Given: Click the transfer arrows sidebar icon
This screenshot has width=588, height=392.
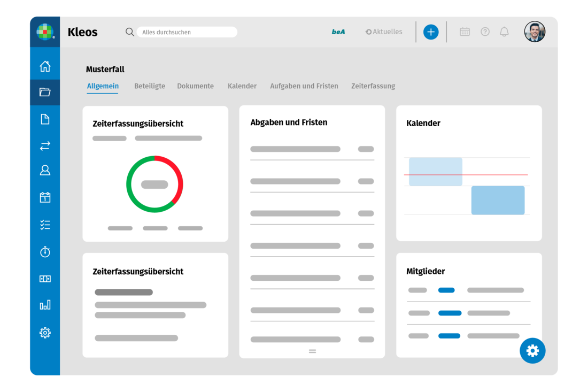Looking at the screenshot, I should tap(45, 145).
